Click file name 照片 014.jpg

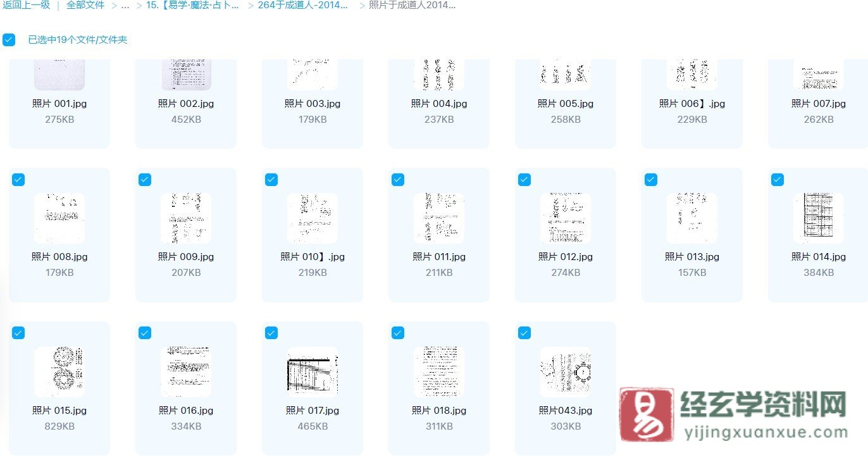coord(819,257)
